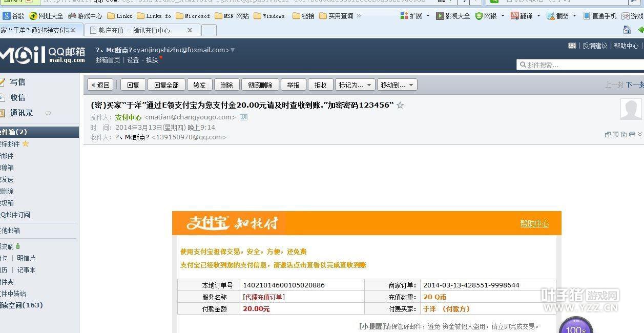644x333 pixels.
Task: Open the MSN 网站 bookmark folder
Action: pyautogui.click(x=232, y=16)
